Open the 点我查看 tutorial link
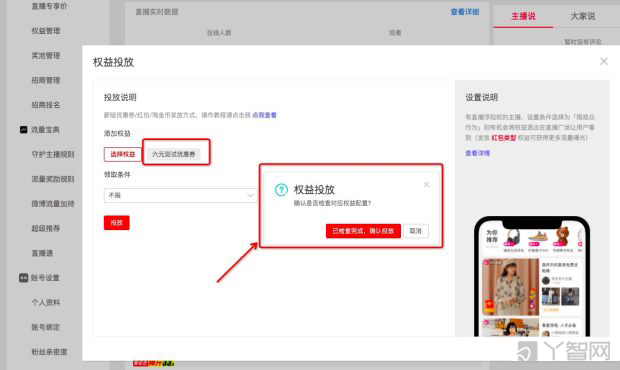Image resolution: width=620 pixels, height=370 pixels. (x=264, y=115)
